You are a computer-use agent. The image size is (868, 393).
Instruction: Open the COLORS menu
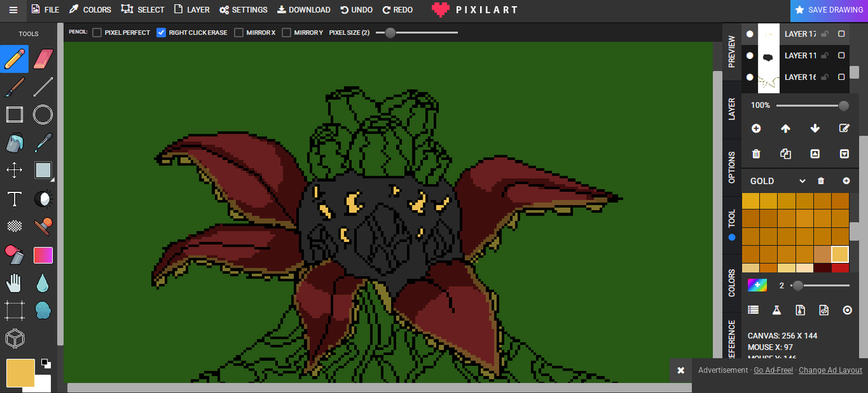tap(90, 9)
